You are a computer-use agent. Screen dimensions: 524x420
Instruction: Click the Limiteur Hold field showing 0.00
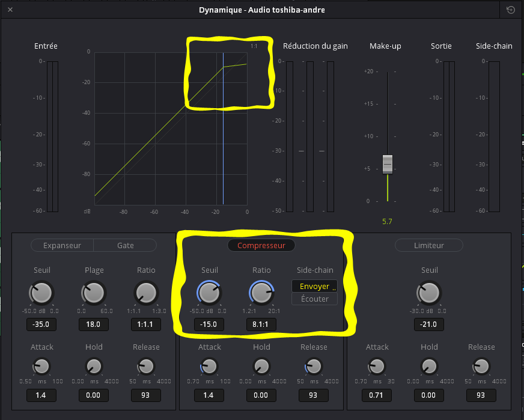point(429,395)
